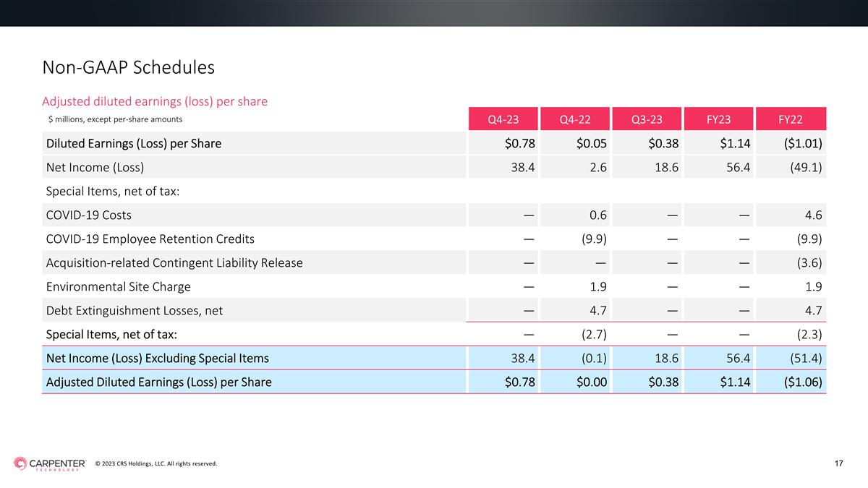
Task: Click Acquisition-related Contingent Liability Release label
Action: tap(174, 262)
